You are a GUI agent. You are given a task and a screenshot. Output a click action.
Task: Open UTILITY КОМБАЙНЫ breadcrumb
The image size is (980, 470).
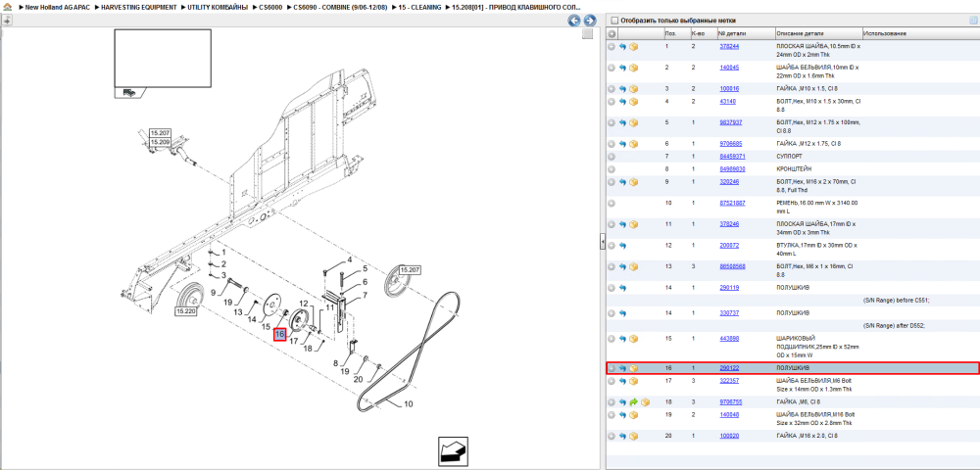click(219, 7)
